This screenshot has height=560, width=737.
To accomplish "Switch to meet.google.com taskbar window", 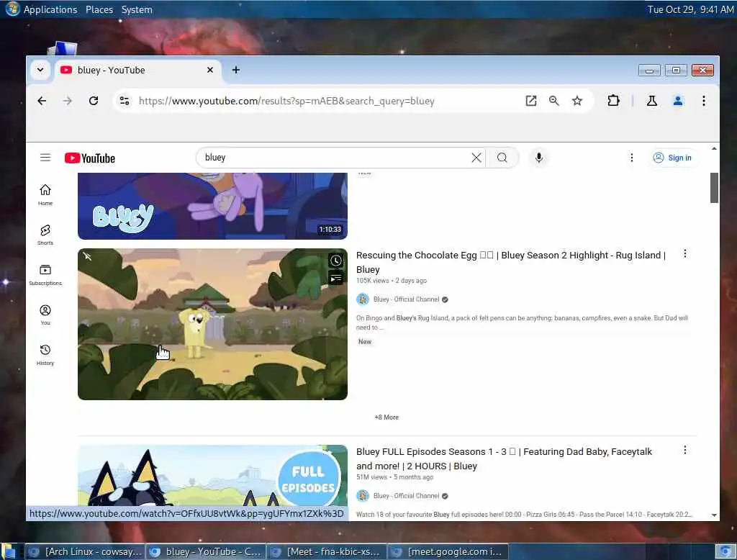I will (448, 552).
